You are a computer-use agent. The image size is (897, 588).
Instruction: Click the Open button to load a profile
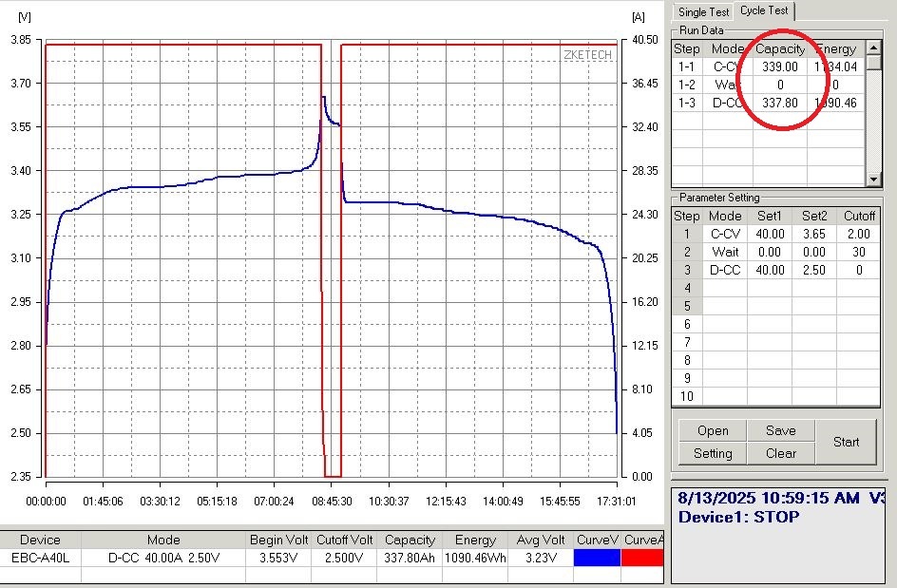point(711,430)
